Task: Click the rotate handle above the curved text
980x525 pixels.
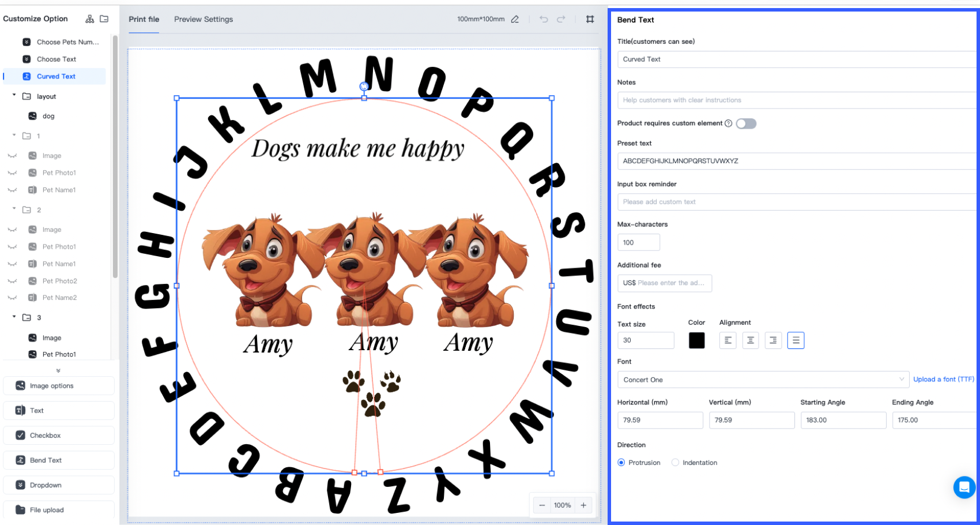Action: (x=364, y=87)
